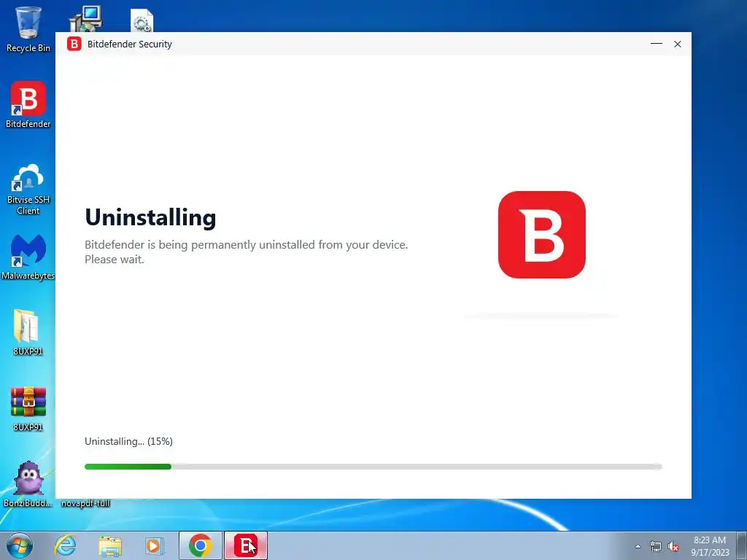Open the Windows Start menu orb
Viewport: 747px width, 560px height.
pos(20,545)
